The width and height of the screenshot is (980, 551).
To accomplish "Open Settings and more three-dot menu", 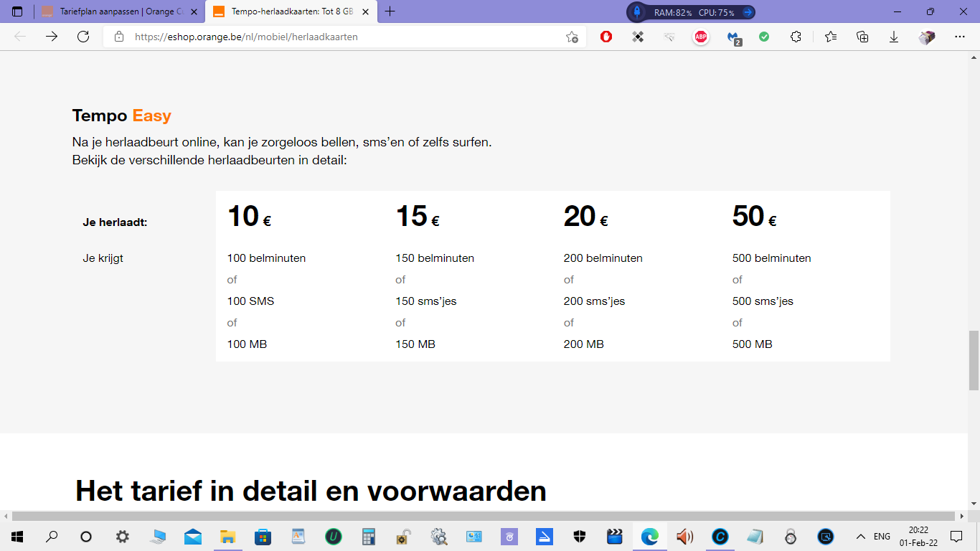I will click(960, 37).
